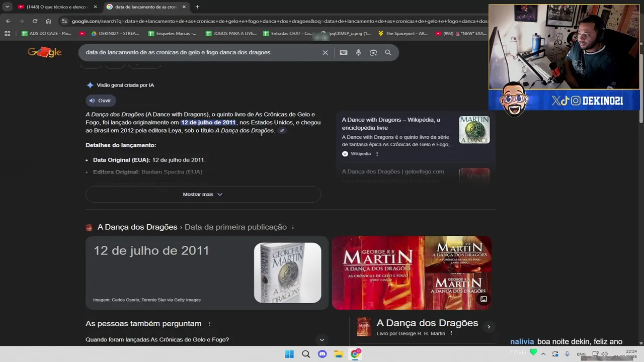Screen dimensions: 644x362
Task: Open the source link icon after 'A Dança dos Dragões.'
Action: pyautogui.click(x=282, y=131)
